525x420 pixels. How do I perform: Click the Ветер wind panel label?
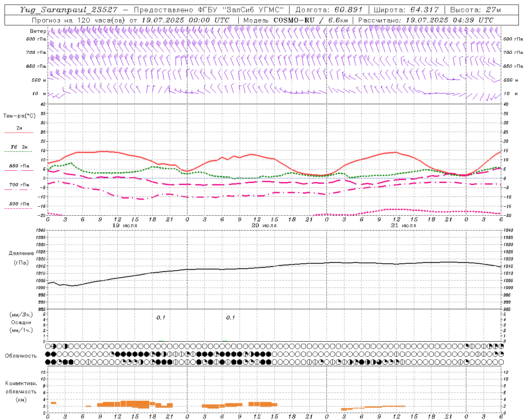pyautogui.click(x=38, y=31)
